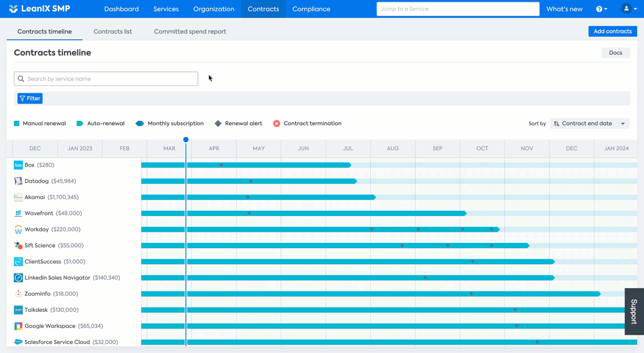
Task: Click the Jump to a Service field
Action: tap(458, 9)
